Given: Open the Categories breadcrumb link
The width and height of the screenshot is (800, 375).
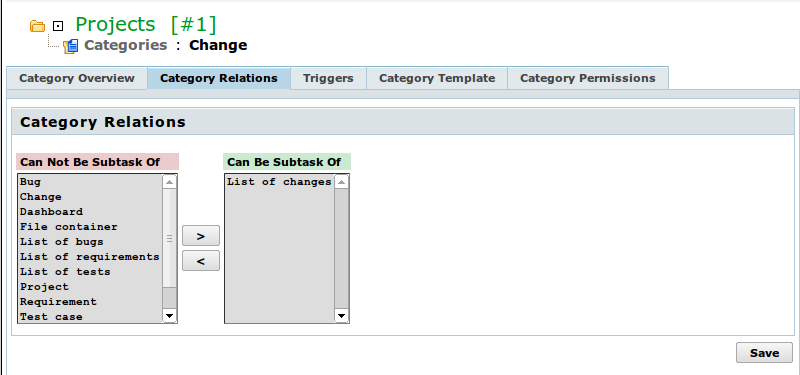Looking at the screenshot, I should [x=126, y=45].
